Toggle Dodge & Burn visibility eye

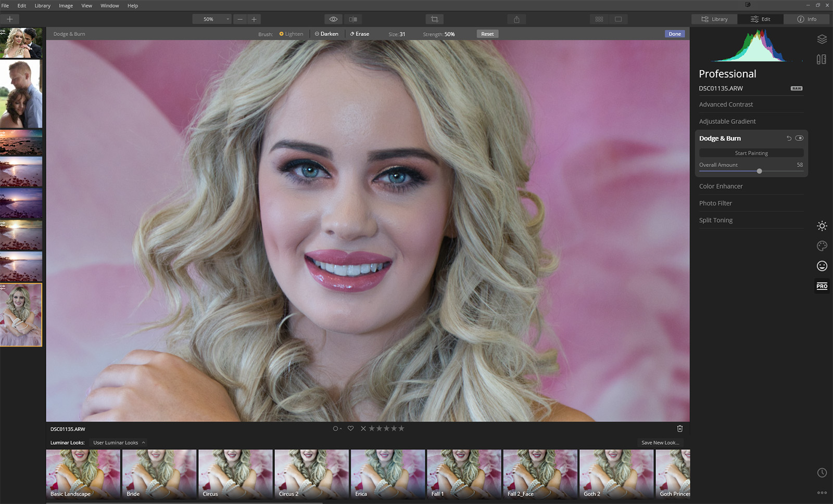(x=799, y=138)
